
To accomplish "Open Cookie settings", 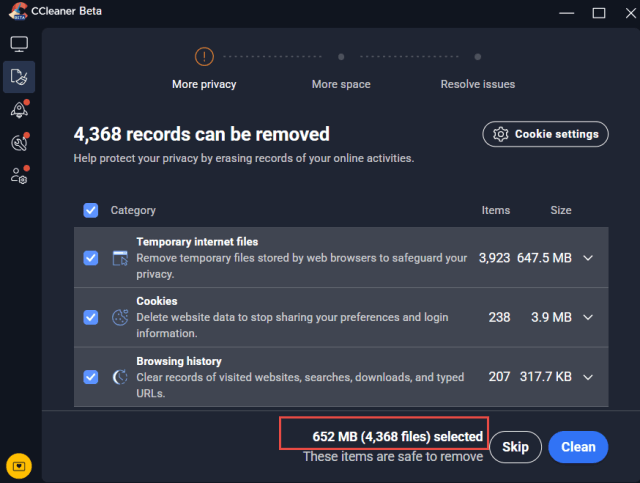I will pos(545,134).
